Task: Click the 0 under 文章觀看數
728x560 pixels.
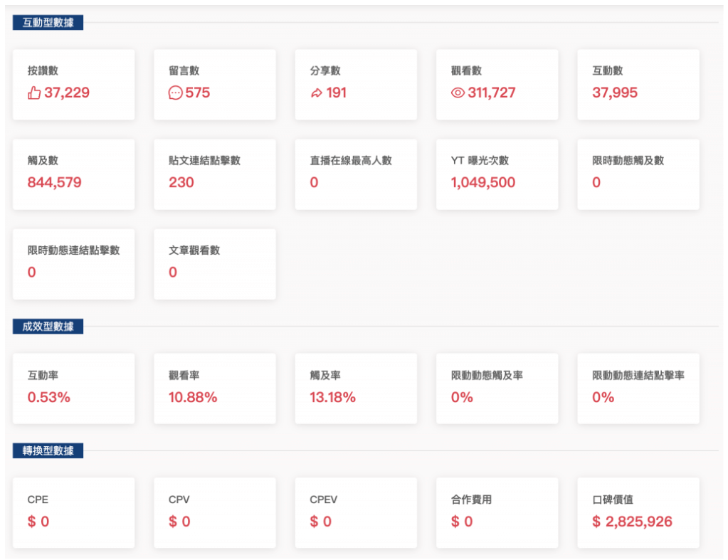Action: [x=173, y=272]
